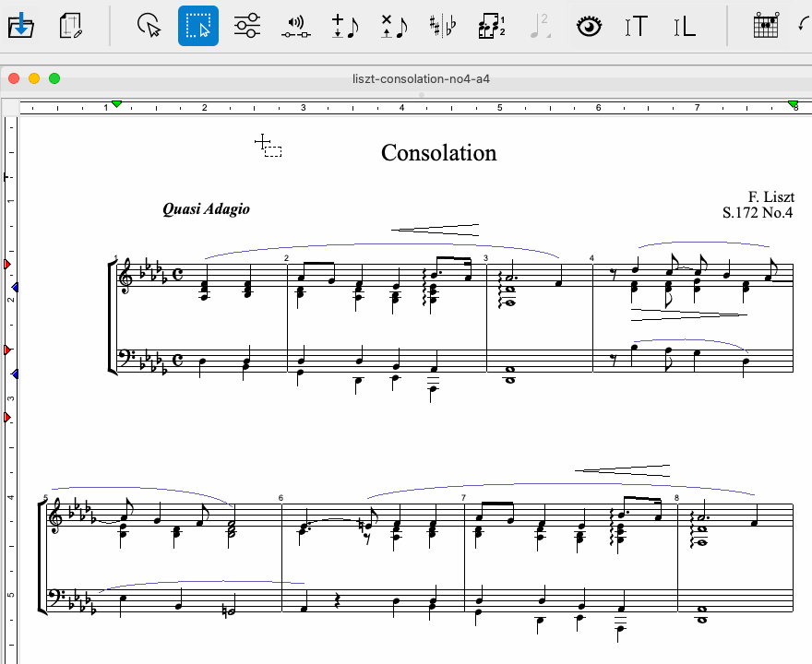Open the guitar chord grid tool
The image size is (812, 664).
(766, 25)
